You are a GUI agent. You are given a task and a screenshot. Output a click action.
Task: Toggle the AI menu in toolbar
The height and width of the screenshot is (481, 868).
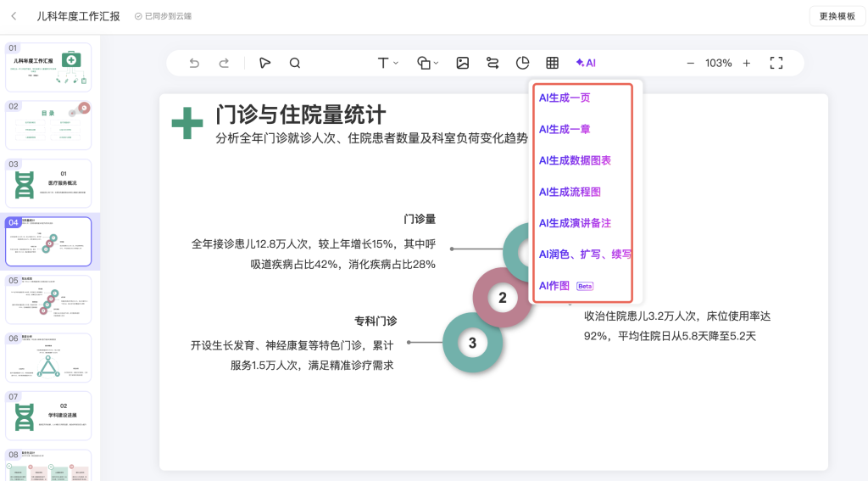click(x=586, y=63)
